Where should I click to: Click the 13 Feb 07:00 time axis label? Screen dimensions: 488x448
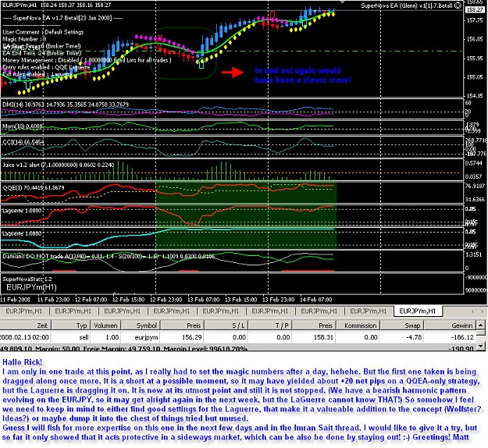[204, 300]
